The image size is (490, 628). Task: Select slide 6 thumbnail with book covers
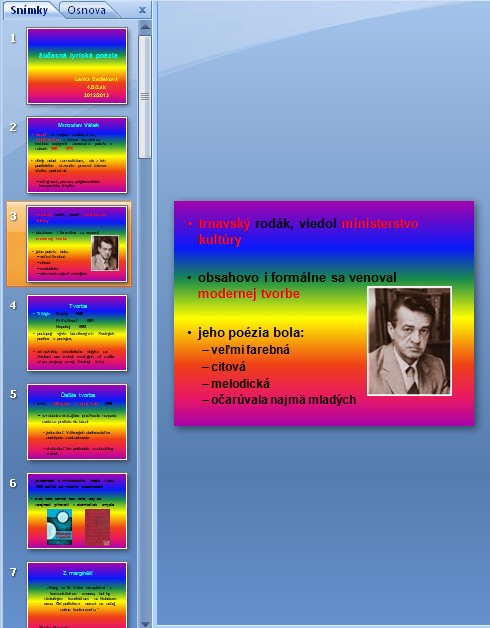coord(77,511)
